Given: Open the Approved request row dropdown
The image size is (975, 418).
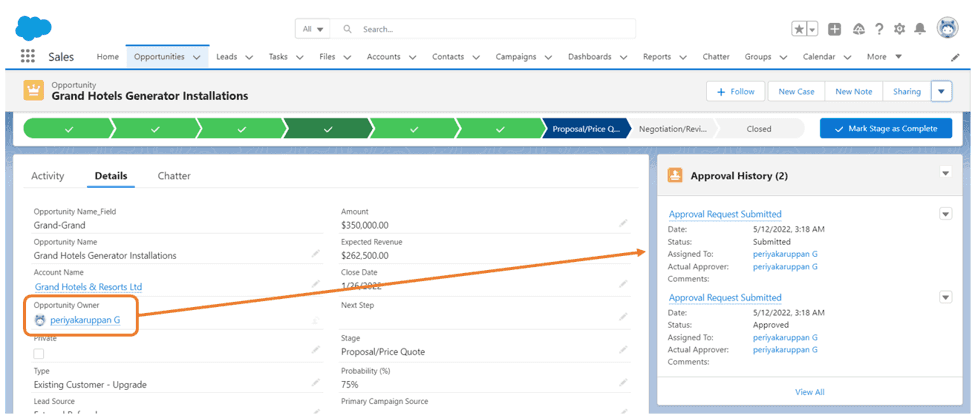Looking at the screenshot, I should pyautogui.click(x=945, y=297).
